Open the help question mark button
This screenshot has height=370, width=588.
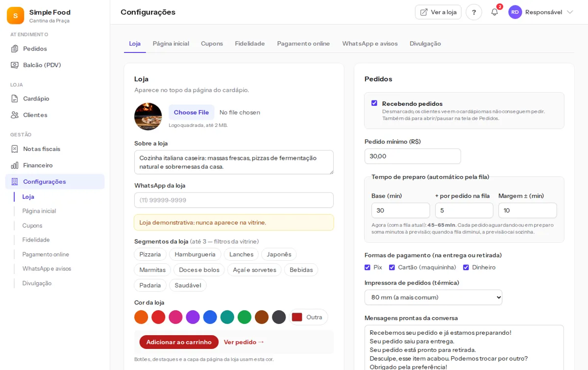474,12
